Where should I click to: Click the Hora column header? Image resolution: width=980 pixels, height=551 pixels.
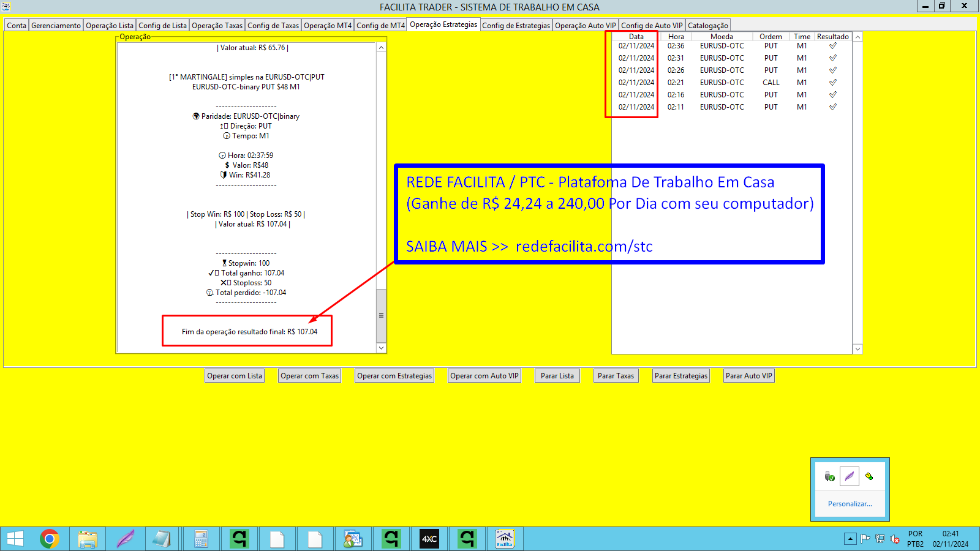coord(676,37)
